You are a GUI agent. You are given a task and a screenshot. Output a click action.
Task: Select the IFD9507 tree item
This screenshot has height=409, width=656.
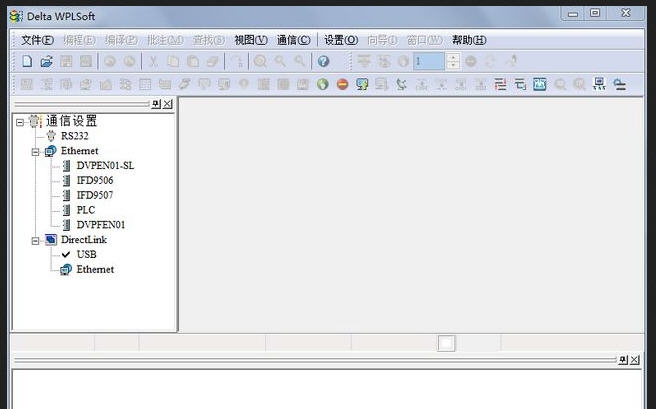pos(95,195)
